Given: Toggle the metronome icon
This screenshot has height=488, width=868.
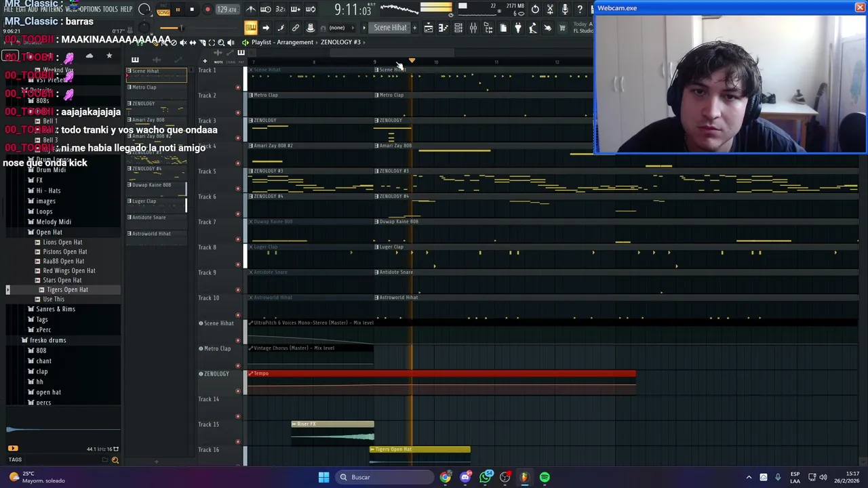Looking at the screenshot, I should click(x=251, y=9).
